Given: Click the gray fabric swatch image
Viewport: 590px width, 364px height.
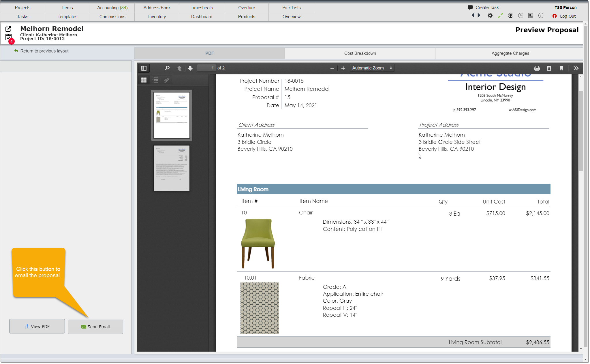Looking at the screenshot, I should click(x=260, y=308).
